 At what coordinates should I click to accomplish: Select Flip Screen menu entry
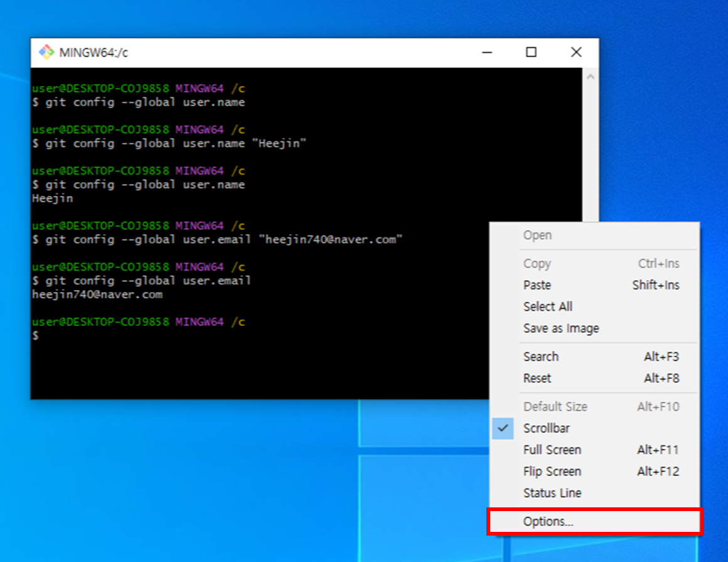(595, 472)
